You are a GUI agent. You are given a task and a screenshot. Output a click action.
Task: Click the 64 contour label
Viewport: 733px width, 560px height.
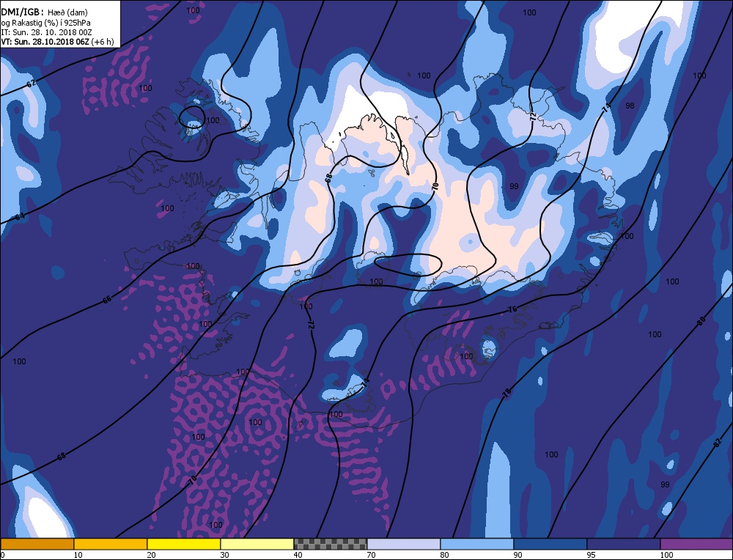20,216
